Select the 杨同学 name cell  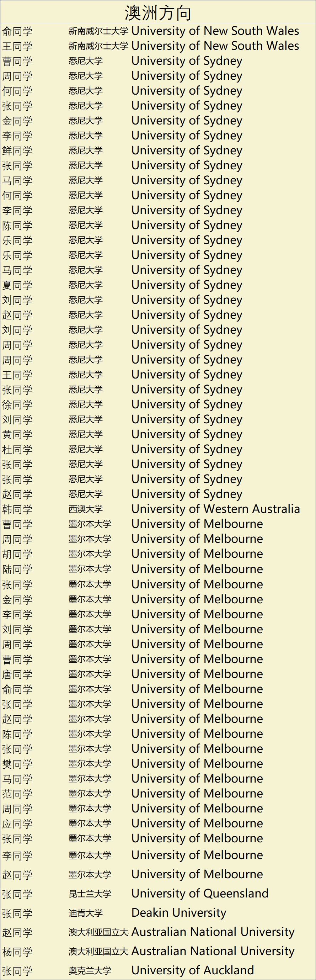click(17, 952)
